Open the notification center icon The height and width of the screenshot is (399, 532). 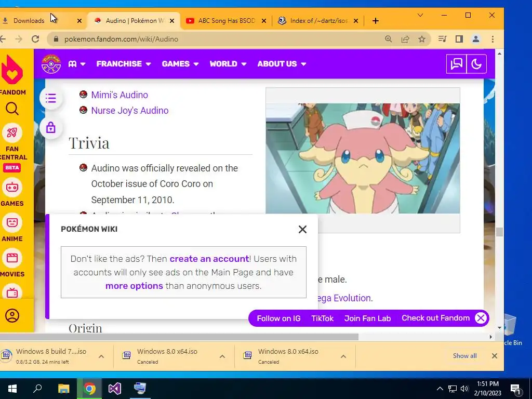tap(515, 389)
